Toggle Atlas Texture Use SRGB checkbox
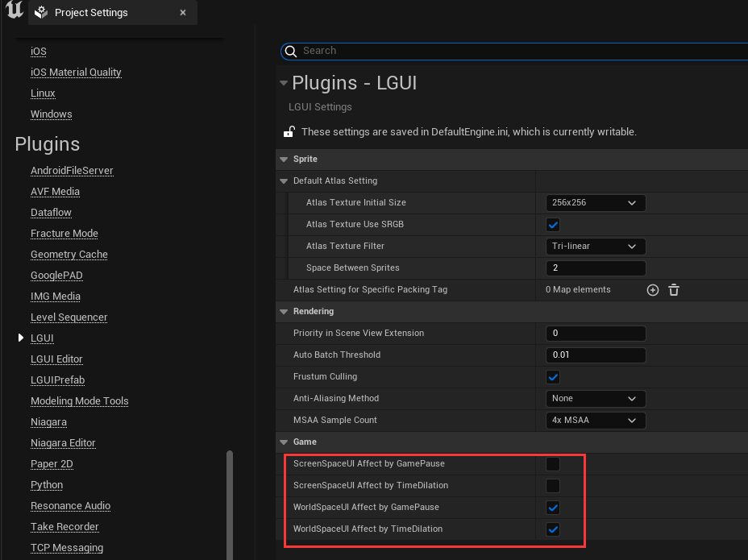This screenshot has width=748, height=560. pos(553,225)
